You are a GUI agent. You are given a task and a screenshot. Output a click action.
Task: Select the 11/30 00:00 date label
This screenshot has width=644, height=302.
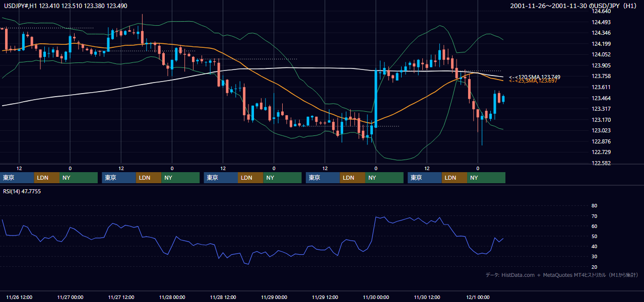click(x=376, y=297)
